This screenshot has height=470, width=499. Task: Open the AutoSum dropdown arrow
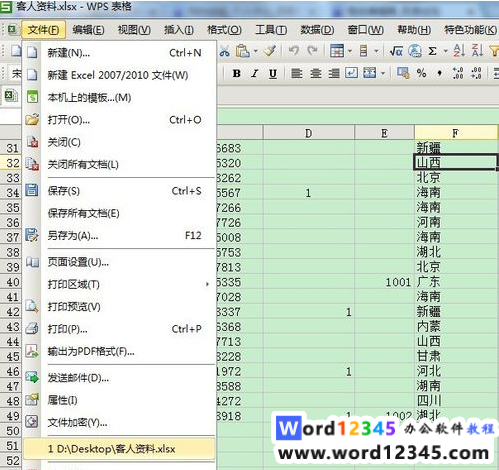click(x=446, y=51)
